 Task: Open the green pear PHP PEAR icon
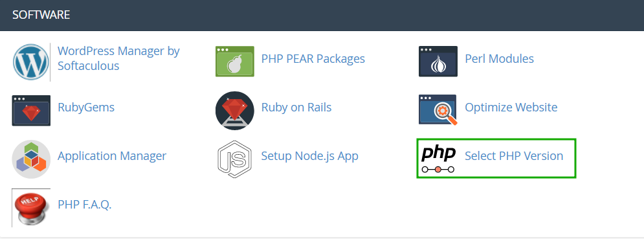click(x=235, y=62)
